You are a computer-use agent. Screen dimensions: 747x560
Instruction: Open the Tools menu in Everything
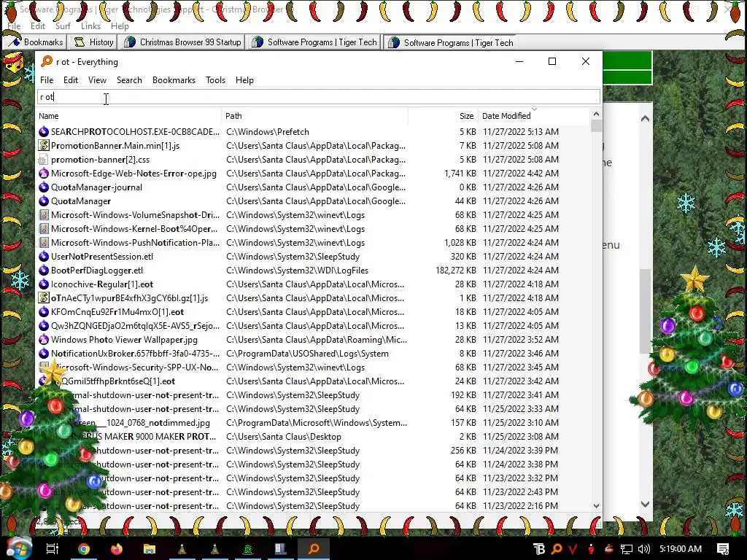215,80
